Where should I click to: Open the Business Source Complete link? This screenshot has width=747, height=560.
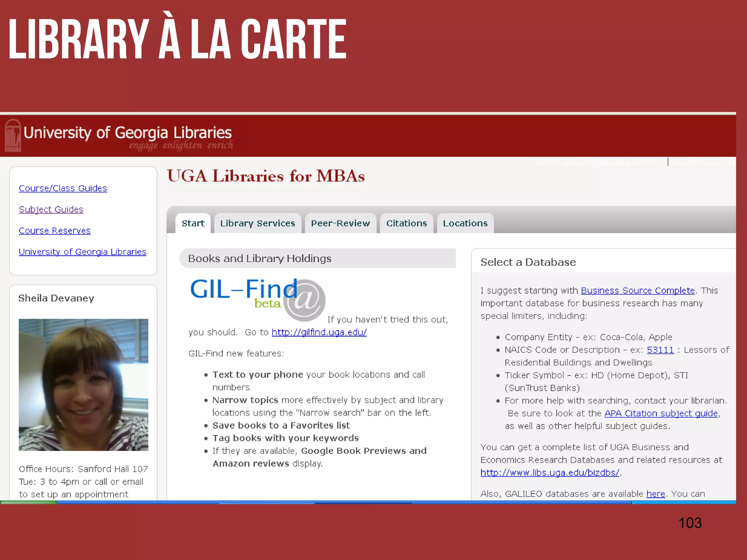(x=638, y=291)
